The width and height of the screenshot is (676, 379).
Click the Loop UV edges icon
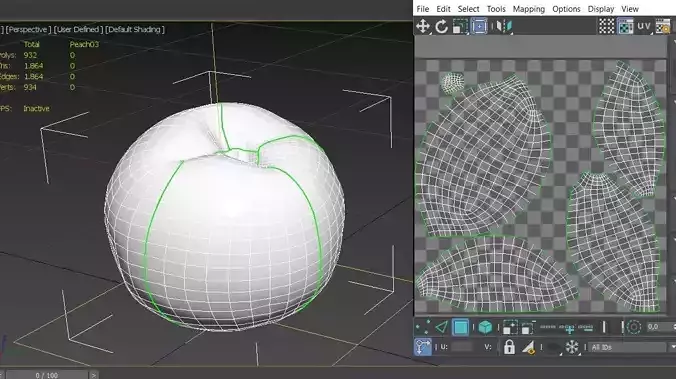(548, 327)
